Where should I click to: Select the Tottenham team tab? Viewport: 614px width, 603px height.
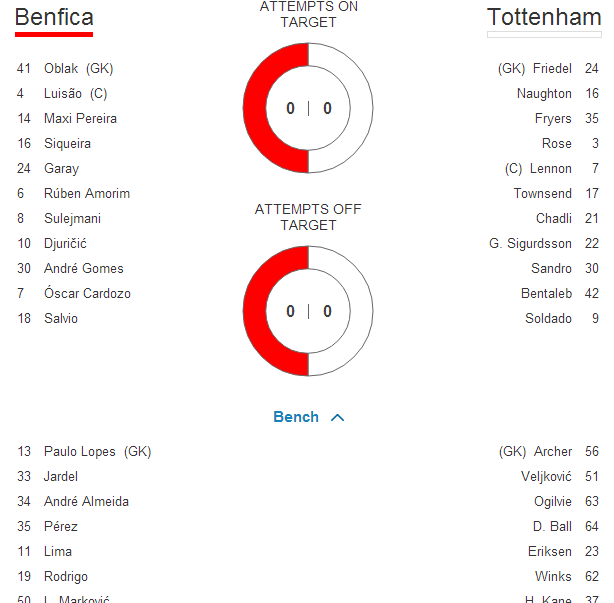click(543, 18)
